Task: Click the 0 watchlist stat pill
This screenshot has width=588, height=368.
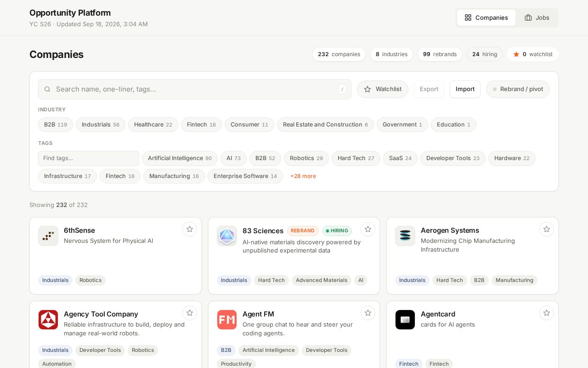Action: click(x=532, y=54)
